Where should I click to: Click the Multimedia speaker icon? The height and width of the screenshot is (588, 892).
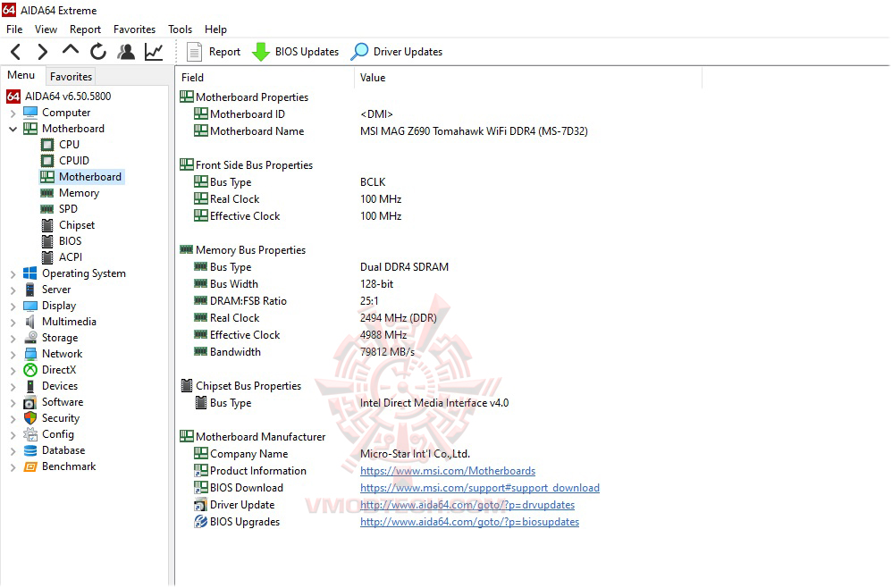tap(30, 322)
